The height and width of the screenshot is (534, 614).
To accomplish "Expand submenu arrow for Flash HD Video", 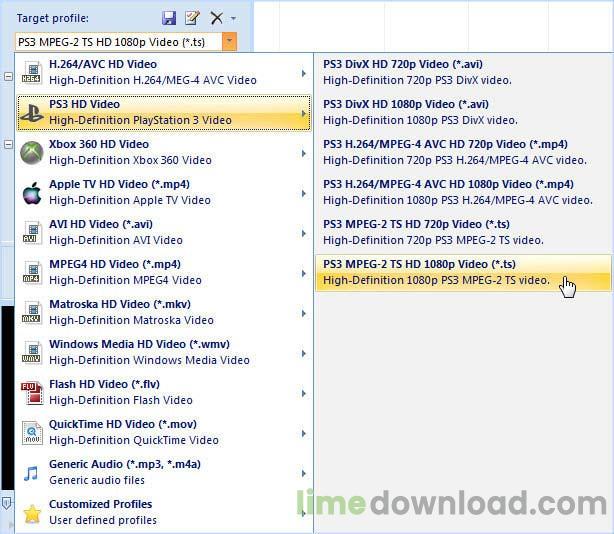I will (x=303, y=393).
